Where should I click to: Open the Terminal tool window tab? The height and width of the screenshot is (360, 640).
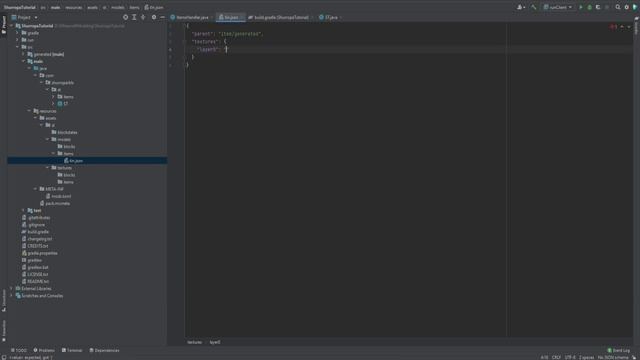click(72, 350)
